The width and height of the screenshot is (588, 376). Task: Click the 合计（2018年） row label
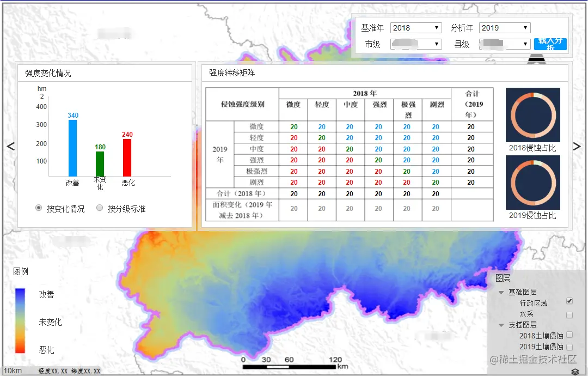pyautogui.click(x=242, y=193)
